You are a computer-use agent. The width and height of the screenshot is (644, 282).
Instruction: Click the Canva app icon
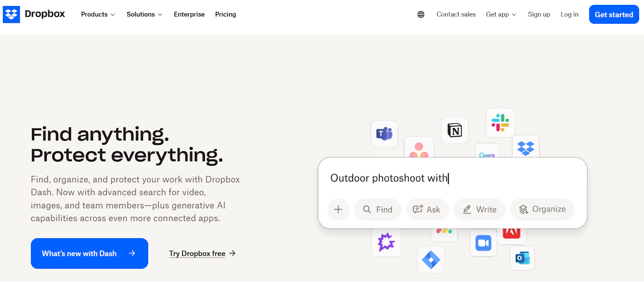click(487, 151)
